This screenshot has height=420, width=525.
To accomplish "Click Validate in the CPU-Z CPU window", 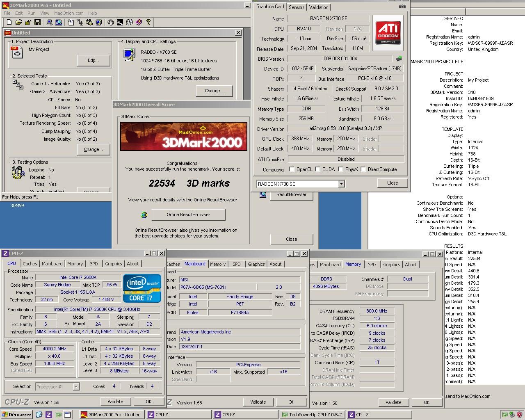I will coord(115,402).
